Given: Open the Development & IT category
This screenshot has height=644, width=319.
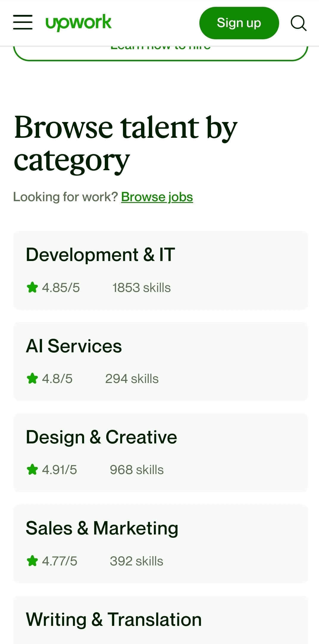Looking at the screenshot, I should (x=101, y=255).
